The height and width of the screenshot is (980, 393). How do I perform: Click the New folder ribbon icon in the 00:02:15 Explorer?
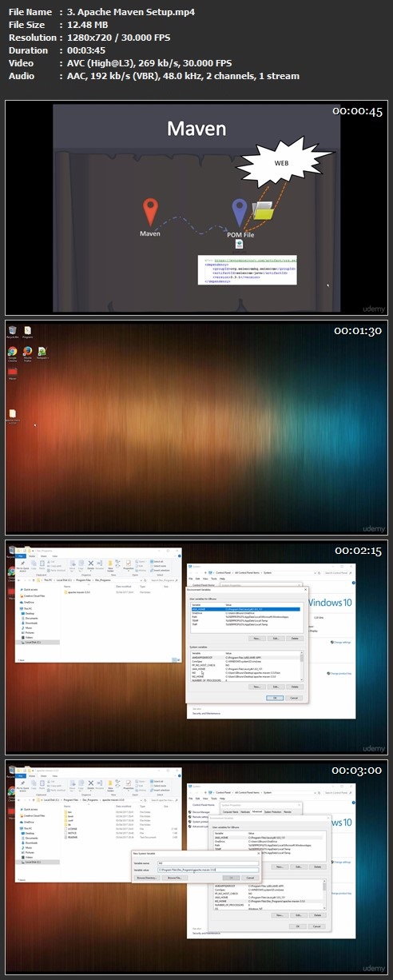(x=110, y=564)
